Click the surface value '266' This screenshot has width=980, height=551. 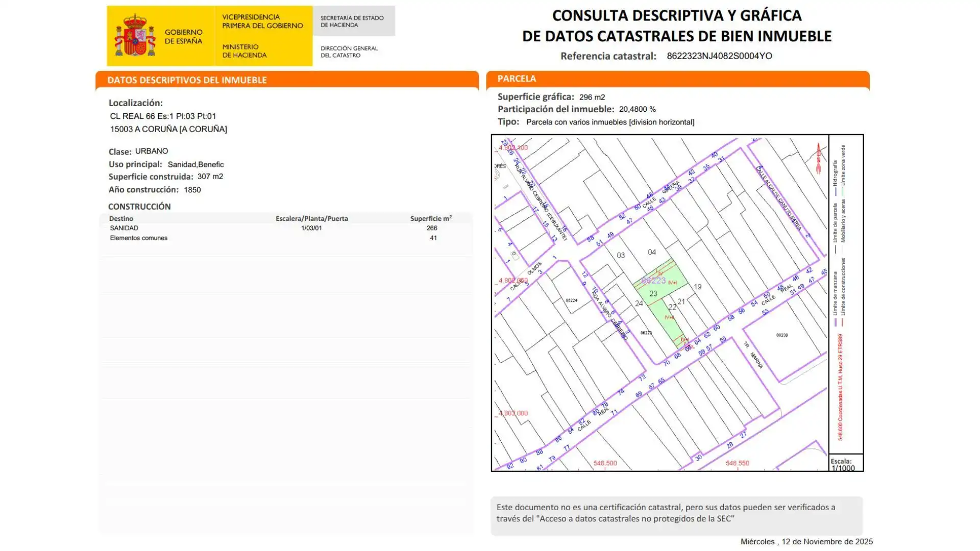432,228
